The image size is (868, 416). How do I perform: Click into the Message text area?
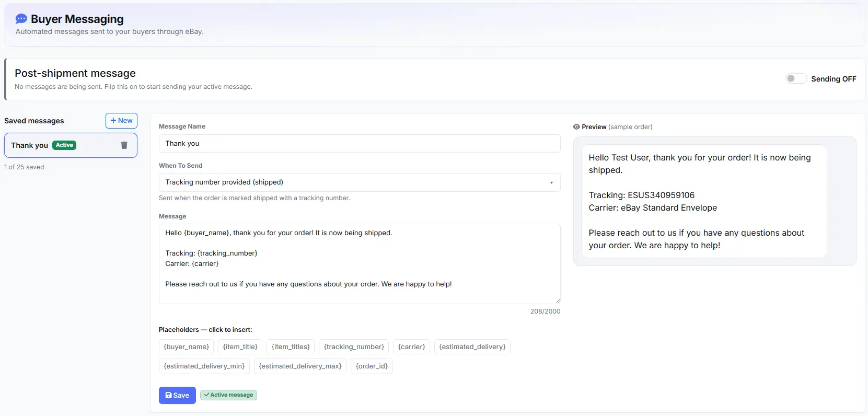coord(360,264)
